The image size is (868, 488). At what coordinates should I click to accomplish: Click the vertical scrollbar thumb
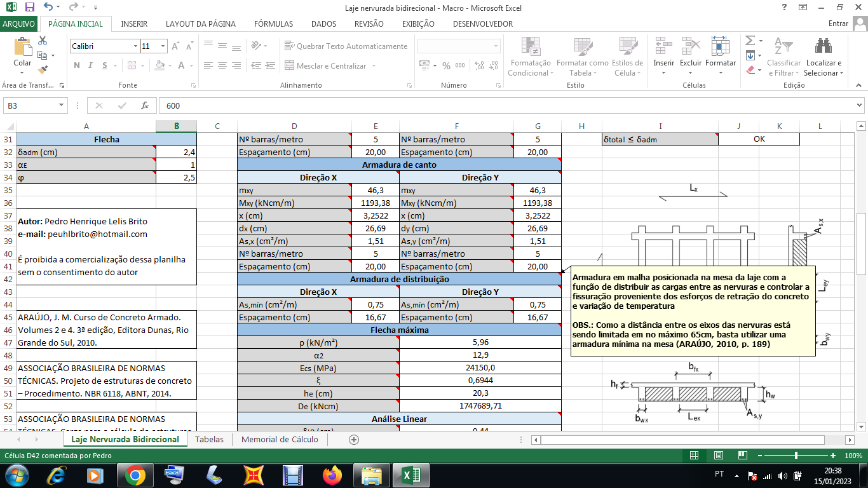862,244
